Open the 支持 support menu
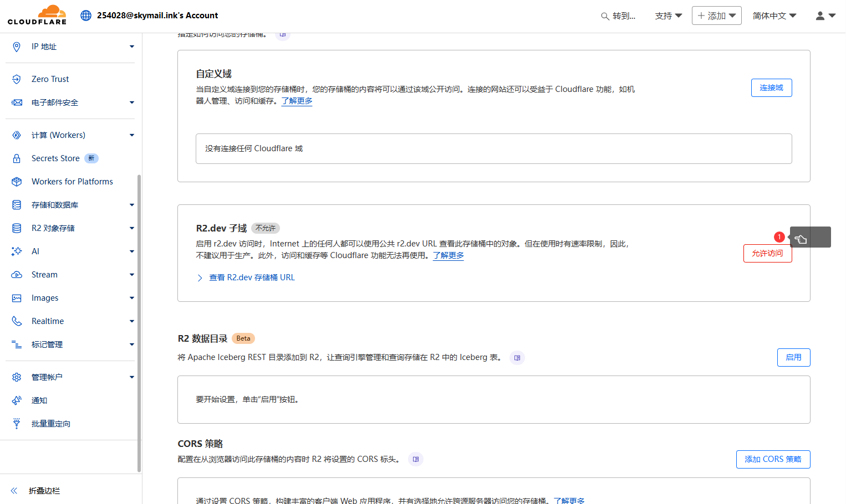The width and height of the screenshot is (846, 504). coord(668,16)
